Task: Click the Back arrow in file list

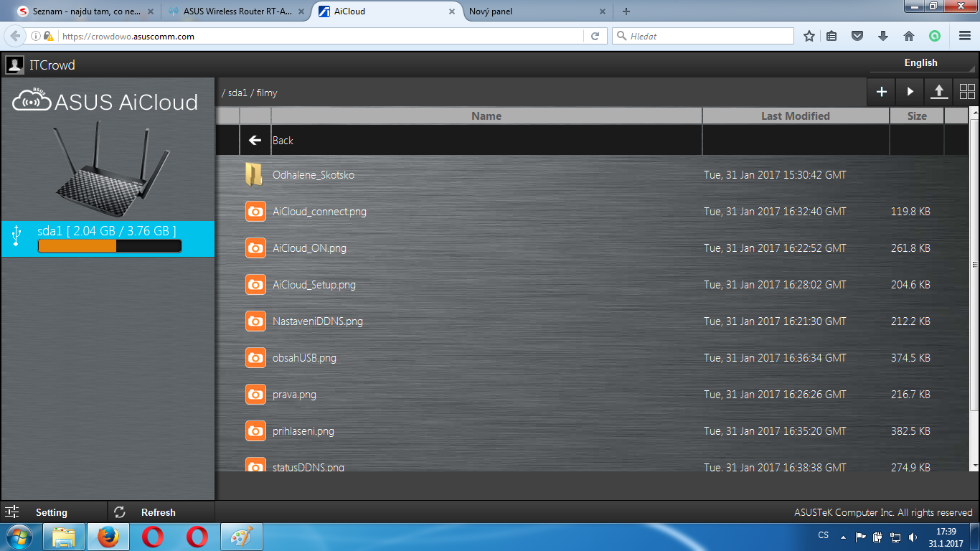Action: pos(255,141)
